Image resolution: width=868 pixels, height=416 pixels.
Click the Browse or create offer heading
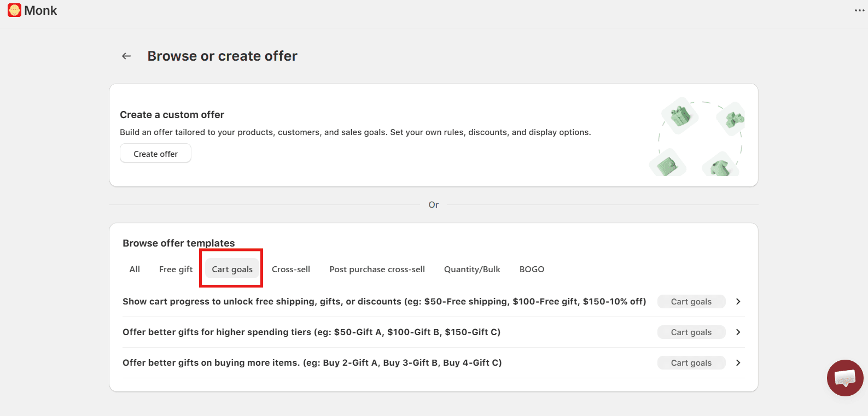[x=222, y=56]
